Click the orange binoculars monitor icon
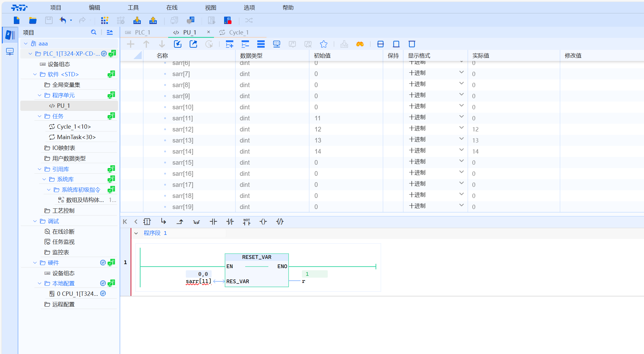644x354 pixels. coord(360,44)
